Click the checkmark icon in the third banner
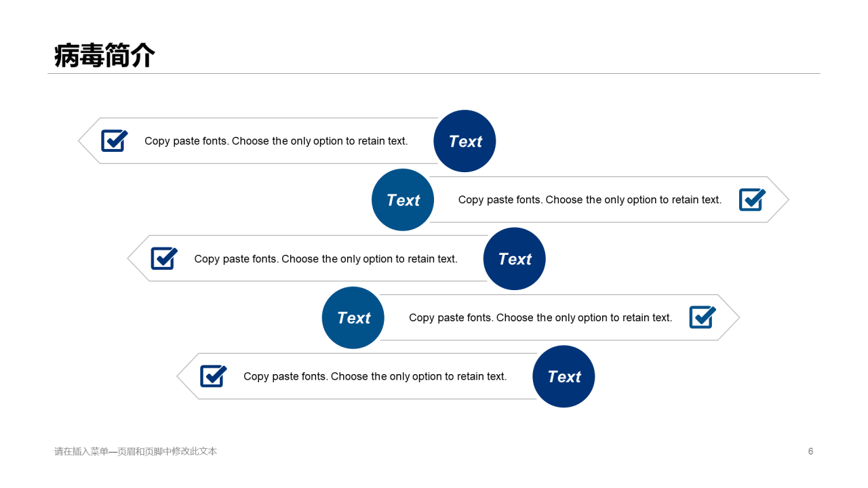The height and width of the screenshot is (488, 868). point(164,258)
